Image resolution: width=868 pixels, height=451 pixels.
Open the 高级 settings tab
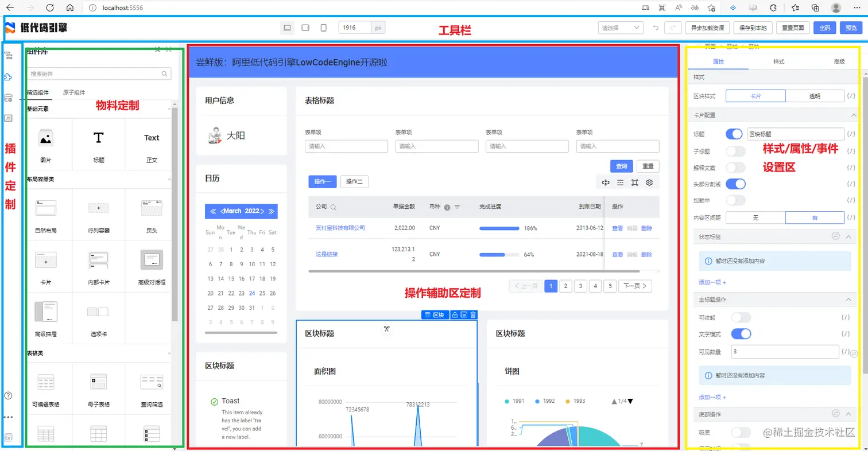839,61
